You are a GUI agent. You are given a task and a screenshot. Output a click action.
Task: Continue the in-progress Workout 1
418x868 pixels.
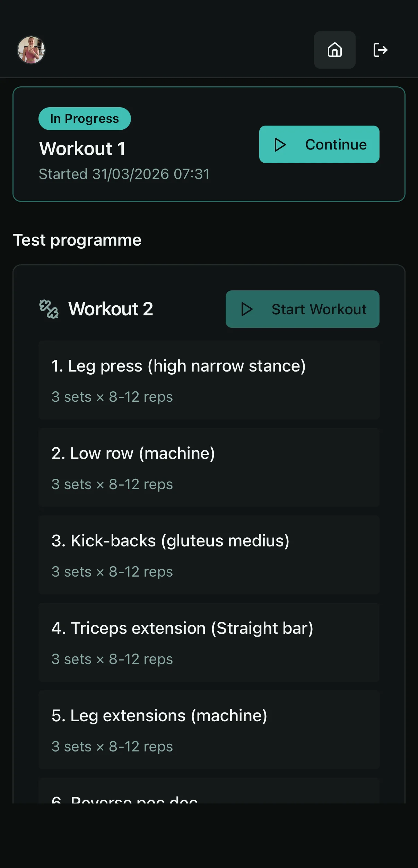pos(319,144)
